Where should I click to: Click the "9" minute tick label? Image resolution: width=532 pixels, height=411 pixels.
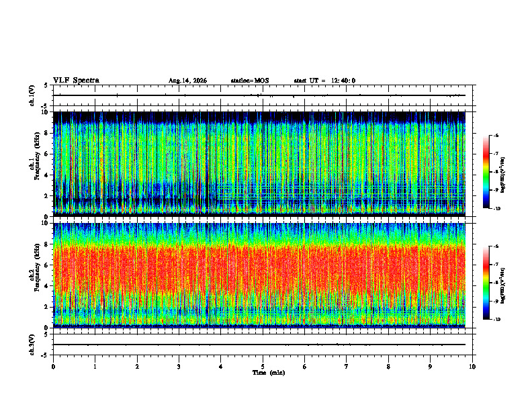tap(430, 367)
